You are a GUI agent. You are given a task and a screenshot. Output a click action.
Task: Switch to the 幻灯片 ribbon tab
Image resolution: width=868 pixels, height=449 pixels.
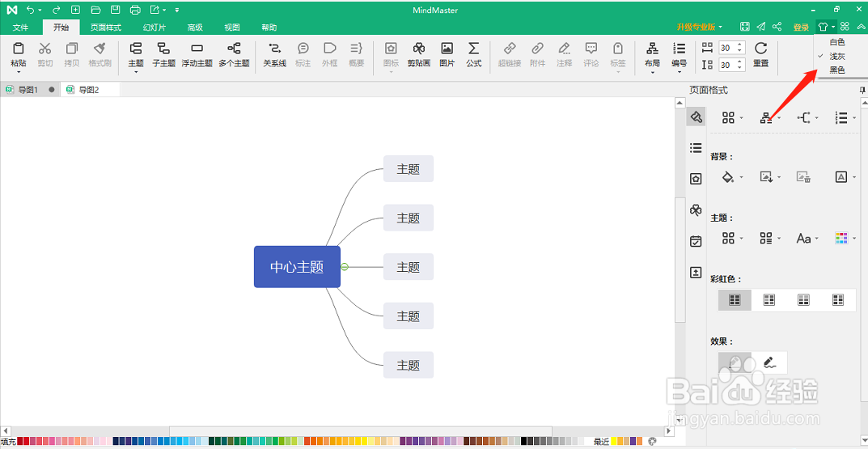pyautogui.click(x=155, y=28)
